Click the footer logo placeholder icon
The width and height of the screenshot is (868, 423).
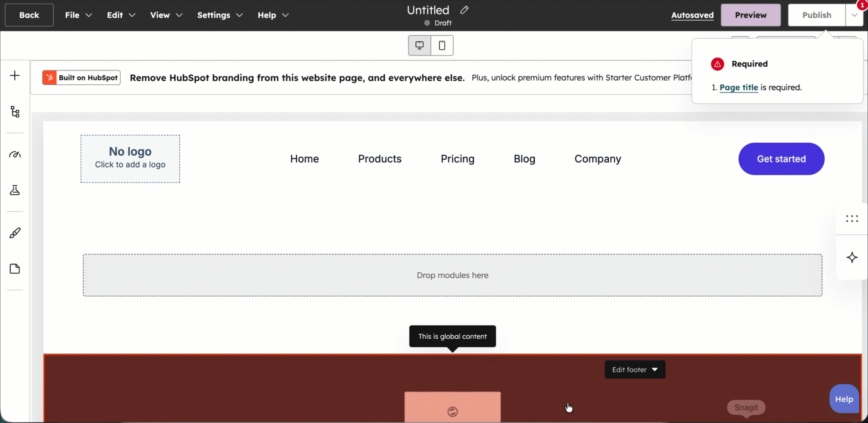[452, 411]
